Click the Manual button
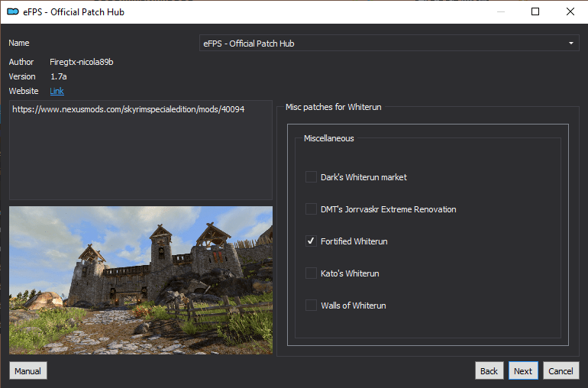 click(28, 370)
